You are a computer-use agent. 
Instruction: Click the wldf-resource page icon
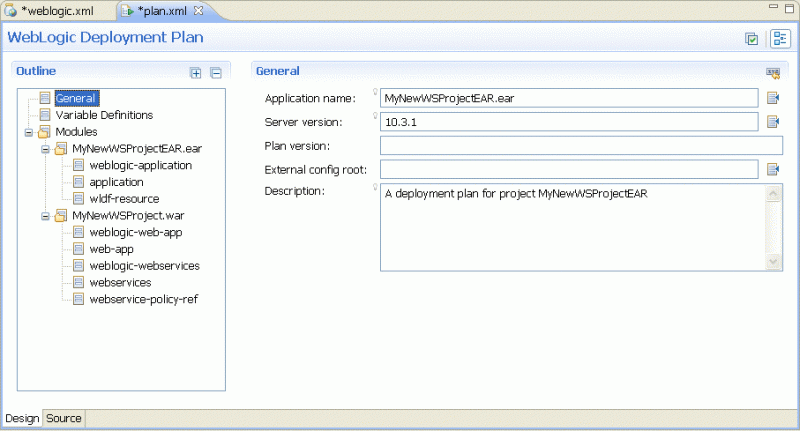tap(78, 198)
